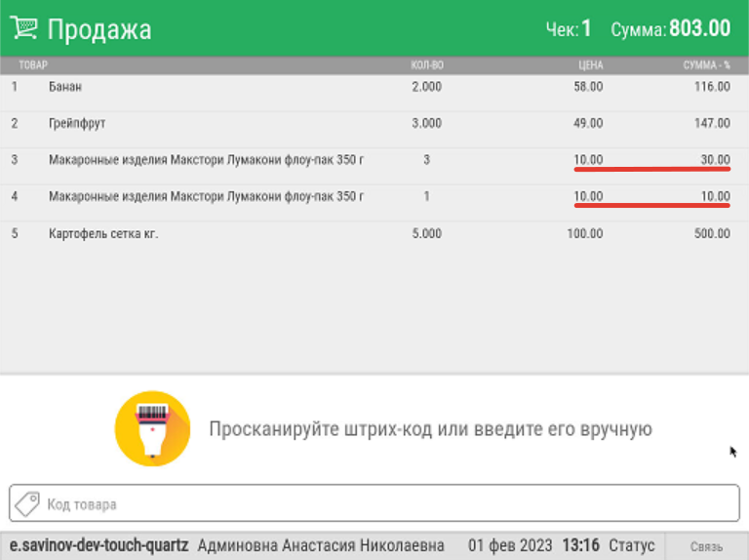Click the row 3 sum 30.00
Screen dimensions: 749x560
(715, 160)
